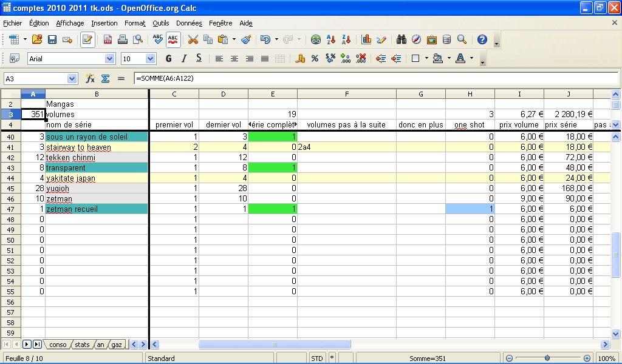Viewport: 622px width, 364px height.
Task: Open the Paste options dropdown arrow
Action: pos(234,39)
